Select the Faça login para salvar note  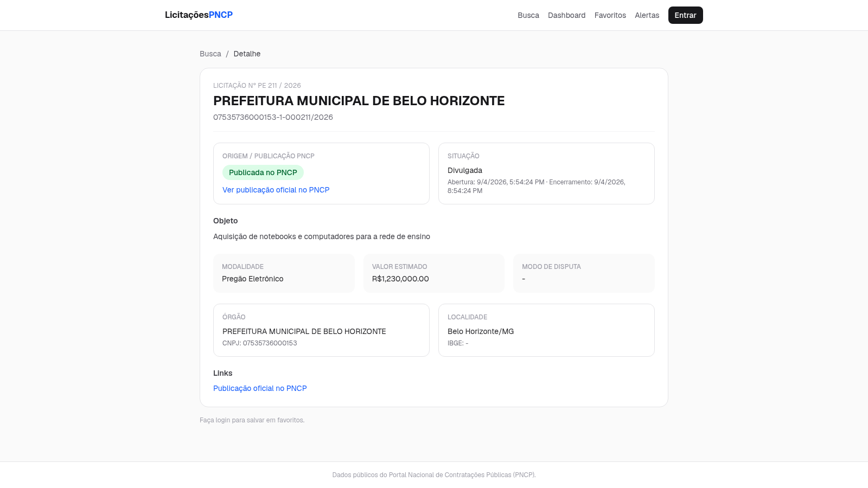(252, 420)
